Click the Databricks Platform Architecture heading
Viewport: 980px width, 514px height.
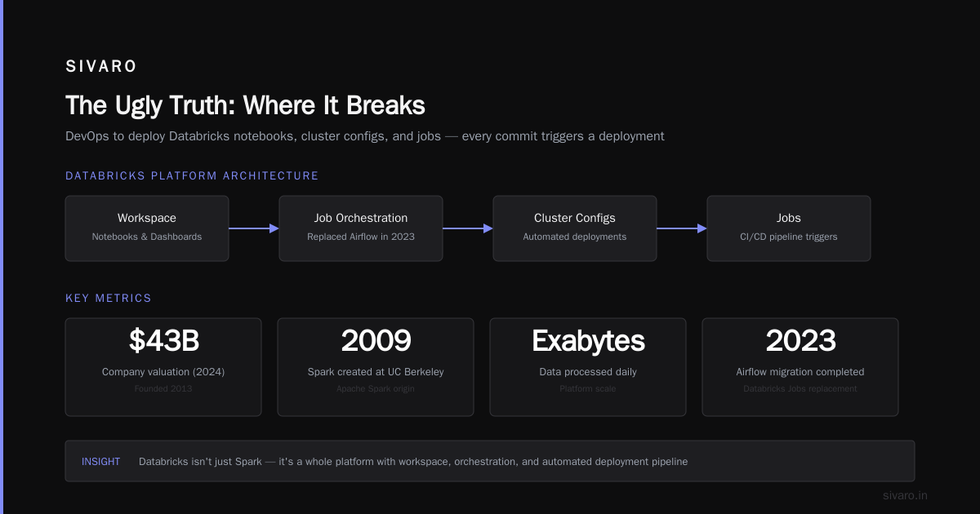192,176
